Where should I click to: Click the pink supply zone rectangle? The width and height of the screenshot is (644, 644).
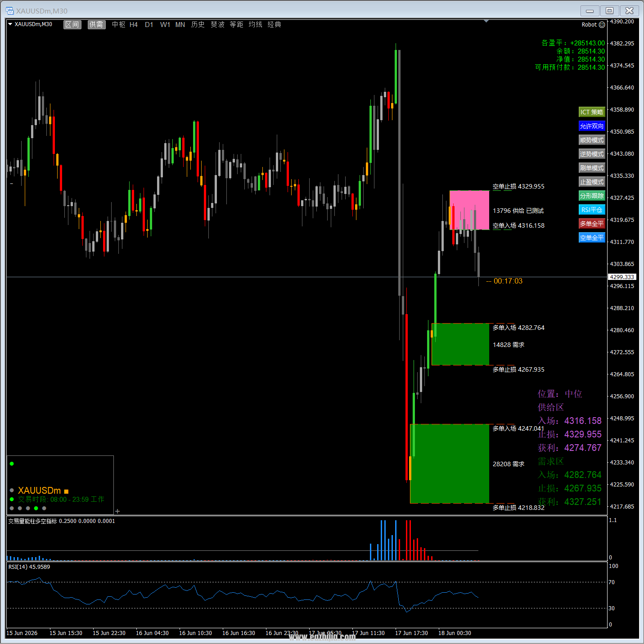(469, 210)
